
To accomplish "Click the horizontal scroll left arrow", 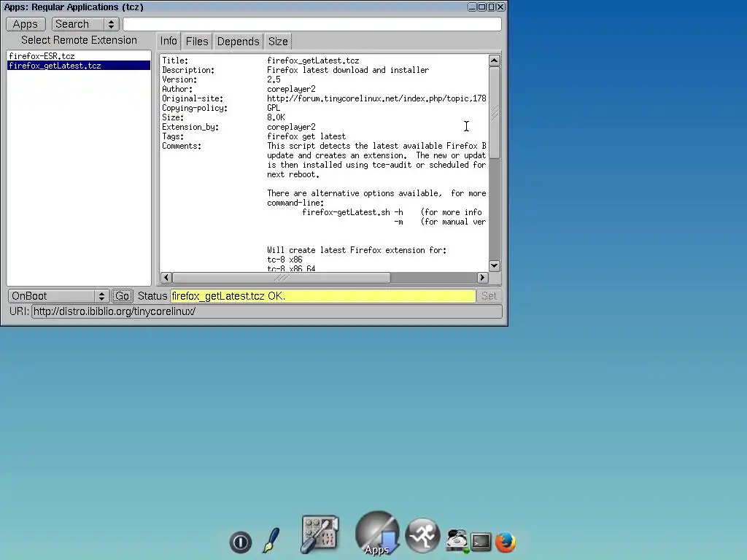I will point(166,278).
